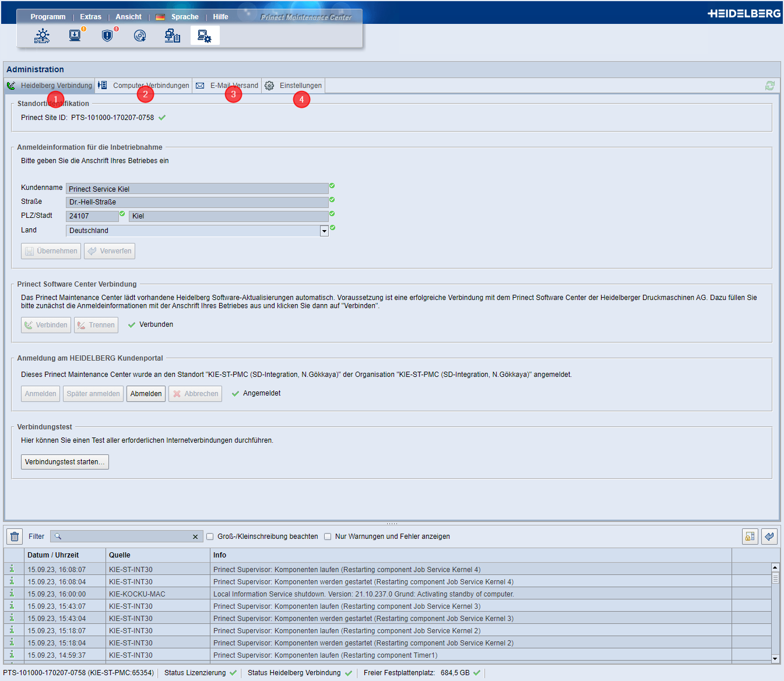Screen dimensions: 784x681
Task: Click the lock-list icon above the log
Action: pyautogui.click(x=750, y=537)
